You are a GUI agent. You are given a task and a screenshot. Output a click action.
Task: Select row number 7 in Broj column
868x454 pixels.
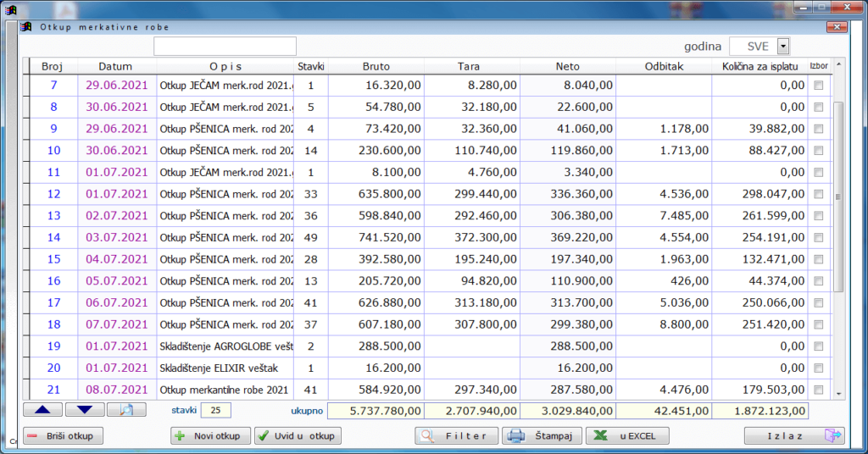pos(53,86)
